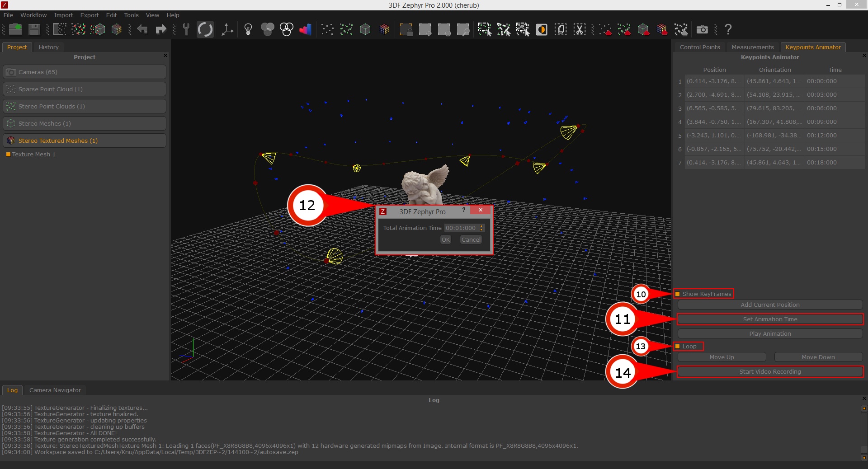Click the cut selection scissors icon
This screenshot has width=868, height=469.
click(x=580, y=30)
